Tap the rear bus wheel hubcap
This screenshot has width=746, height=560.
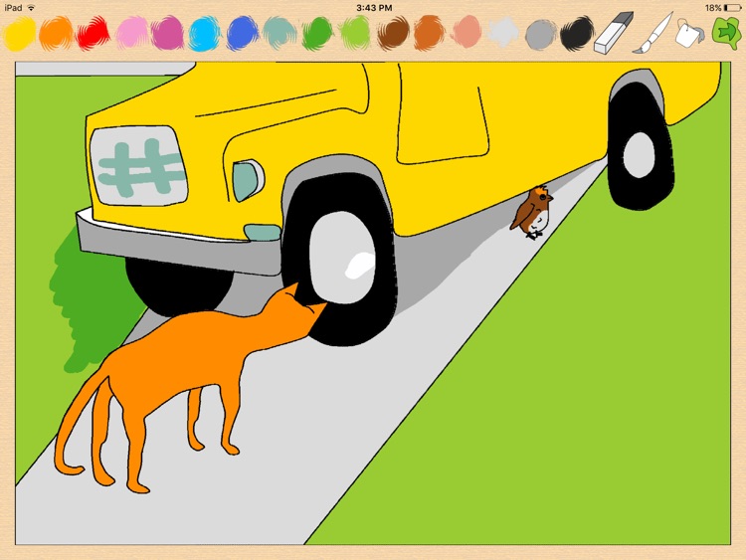639,154
